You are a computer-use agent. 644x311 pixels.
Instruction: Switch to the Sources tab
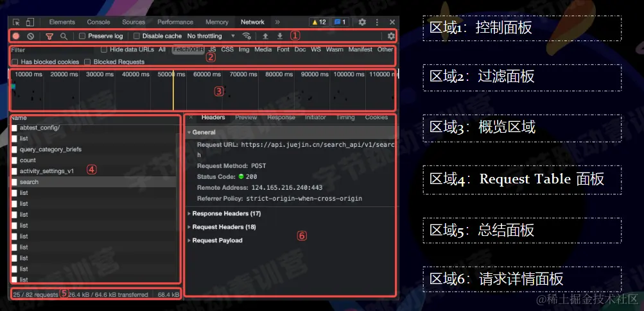pos(134,22)
